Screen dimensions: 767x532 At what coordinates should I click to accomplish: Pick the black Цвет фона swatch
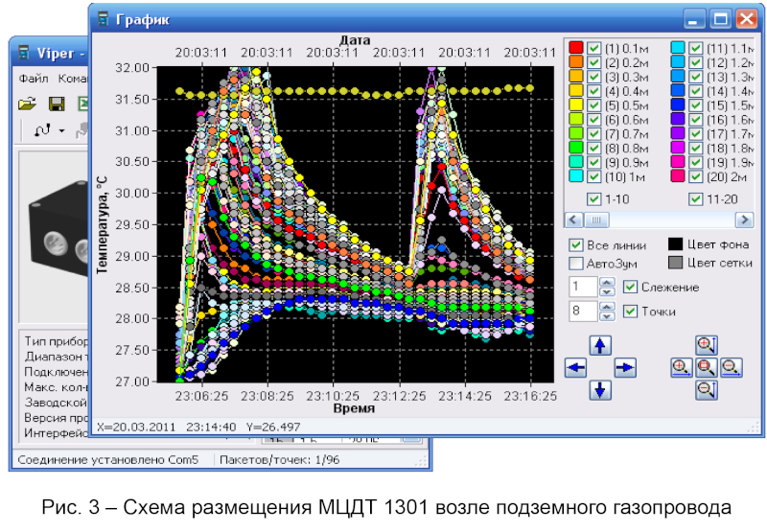[x=675, y=244]
